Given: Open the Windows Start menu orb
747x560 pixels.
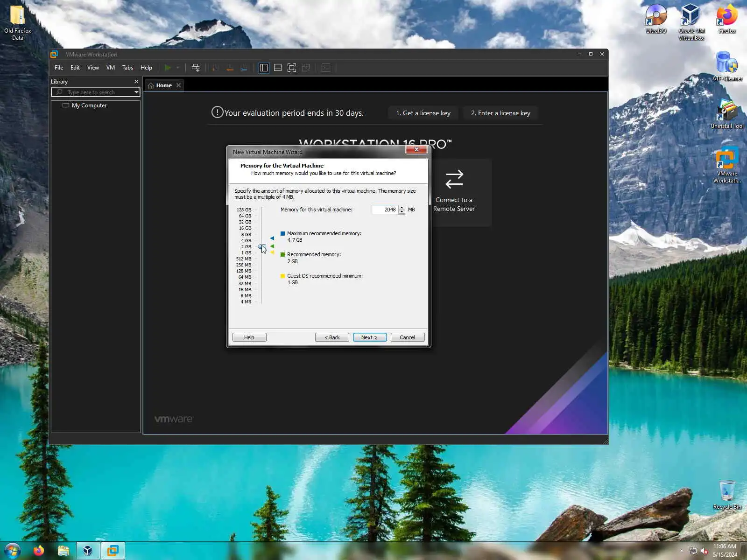Looking at the screenshot, I should (x=13, y=551).
